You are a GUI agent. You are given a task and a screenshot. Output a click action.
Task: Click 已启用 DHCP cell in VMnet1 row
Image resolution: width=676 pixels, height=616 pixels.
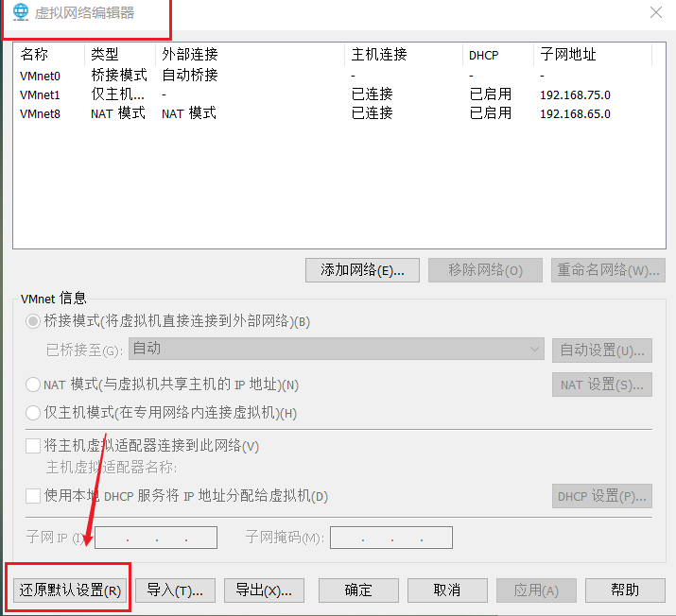pos(490,94)
